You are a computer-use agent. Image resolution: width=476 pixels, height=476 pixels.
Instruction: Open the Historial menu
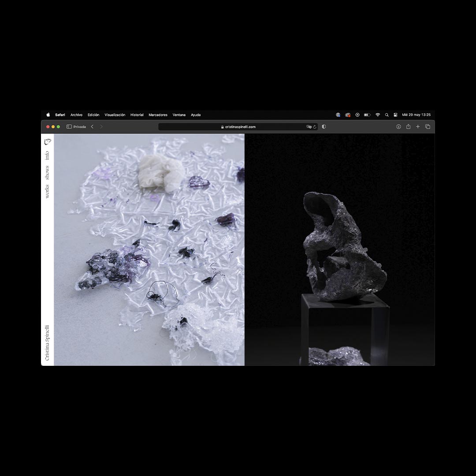[137, 115]
